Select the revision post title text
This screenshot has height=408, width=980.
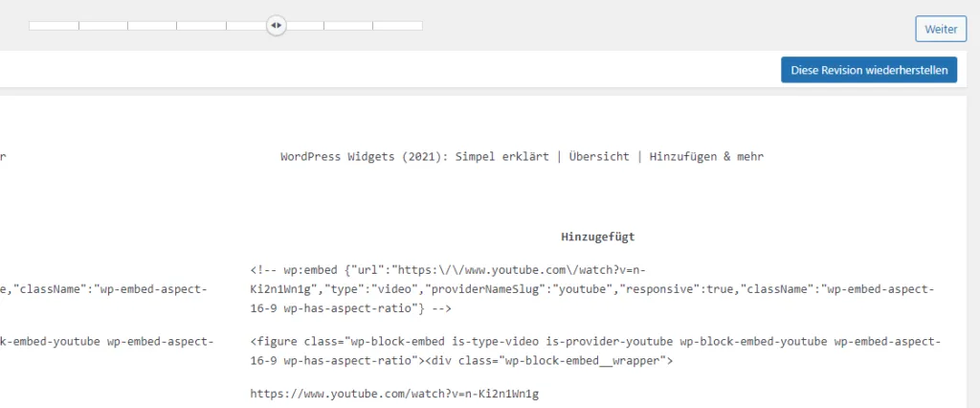point(522,156)
